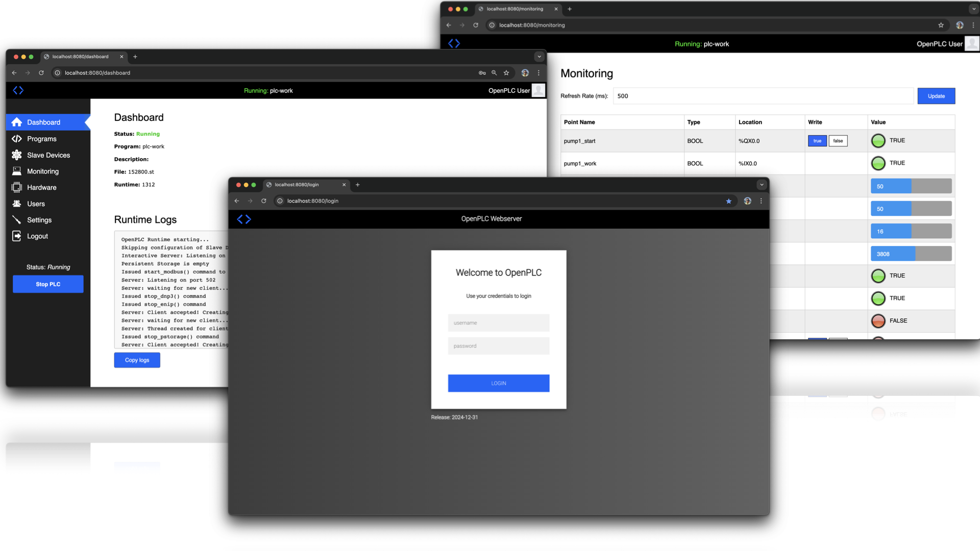Open Dashboard in the sidebar
The image size is (980, 551).
click(x=48, y=122)
